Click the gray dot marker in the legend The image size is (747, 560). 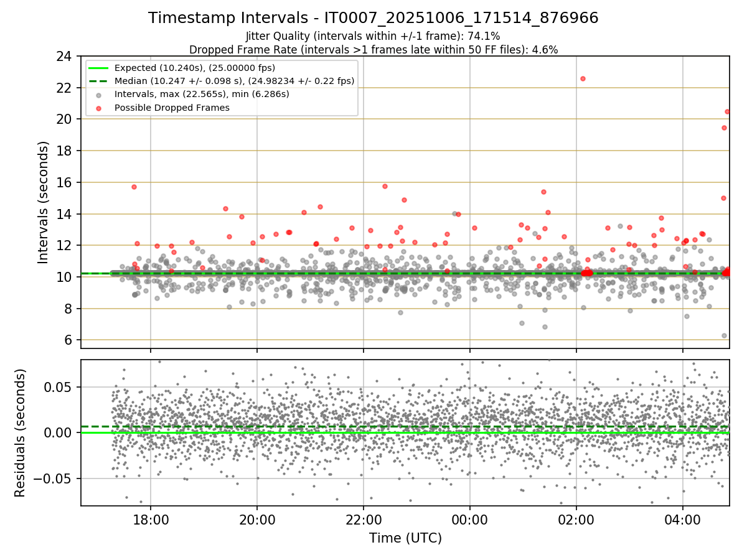[x=100, y=95]
